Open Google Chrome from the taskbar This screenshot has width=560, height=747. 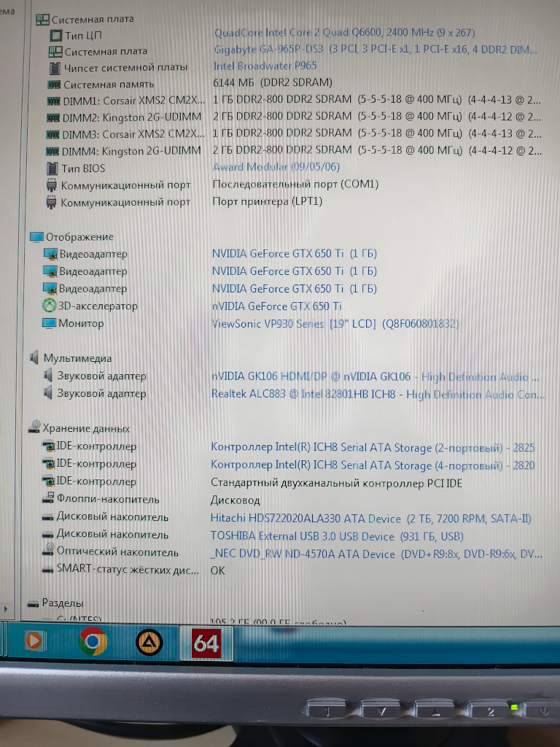[x=93, y=642]
